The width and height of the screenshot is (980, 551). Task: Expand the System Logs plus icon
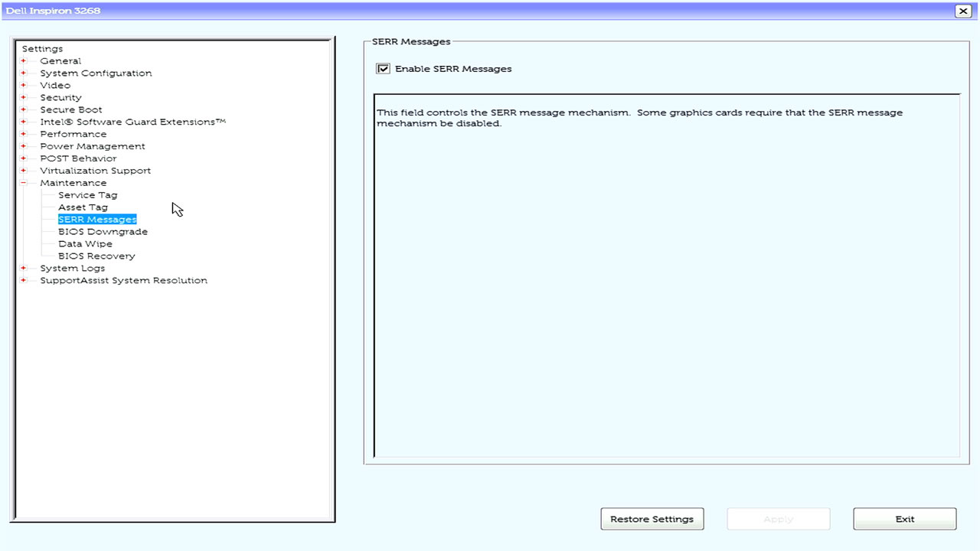click(24, 269)
